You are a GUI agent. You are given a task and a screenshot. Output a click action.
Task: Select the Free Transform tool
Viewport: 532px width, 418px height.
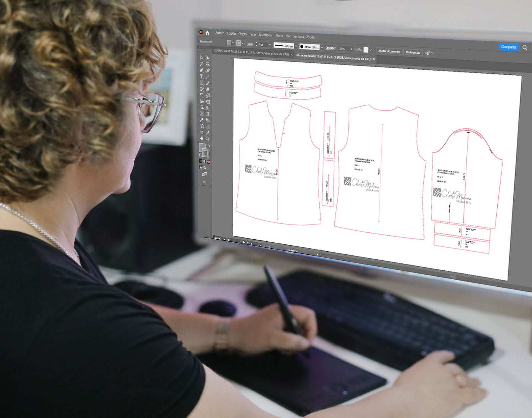[x=208, y=102]
